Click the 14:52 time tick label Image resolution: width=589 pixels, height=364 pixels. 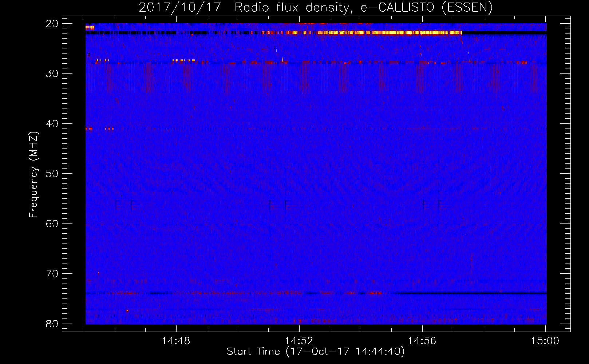pos(299,341)
